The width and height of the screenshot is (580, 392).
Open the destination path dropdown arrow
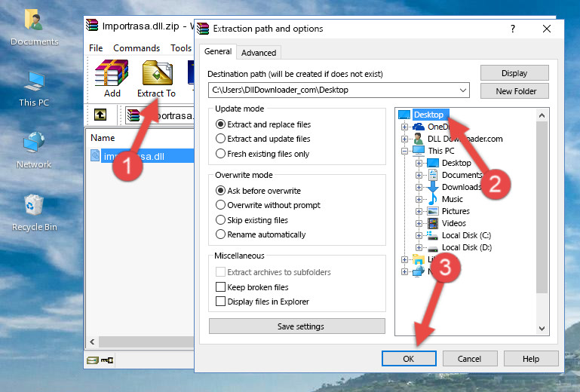pyautogui.click(x=463, y=90)
